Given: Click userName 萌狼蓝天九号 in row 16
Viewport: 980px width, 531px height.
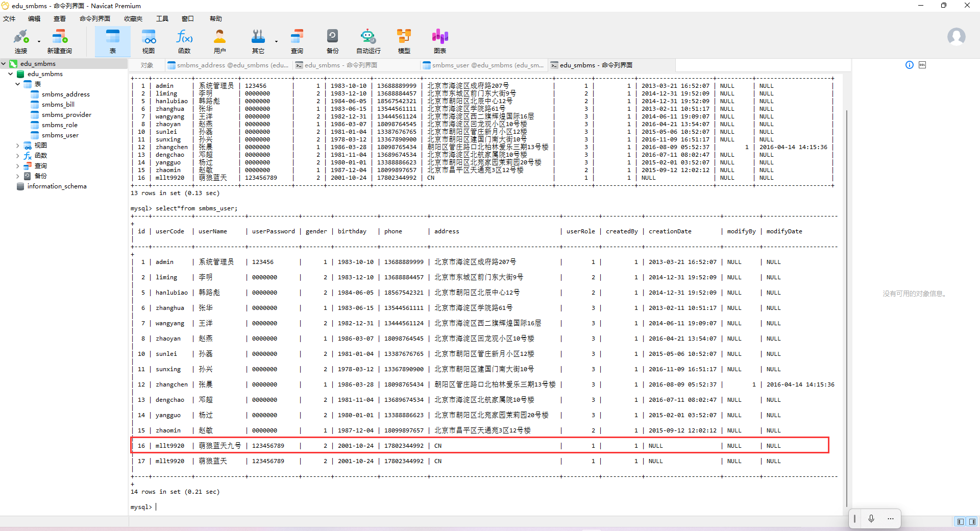Looking at the screenshot, I should tap(219, 446).
